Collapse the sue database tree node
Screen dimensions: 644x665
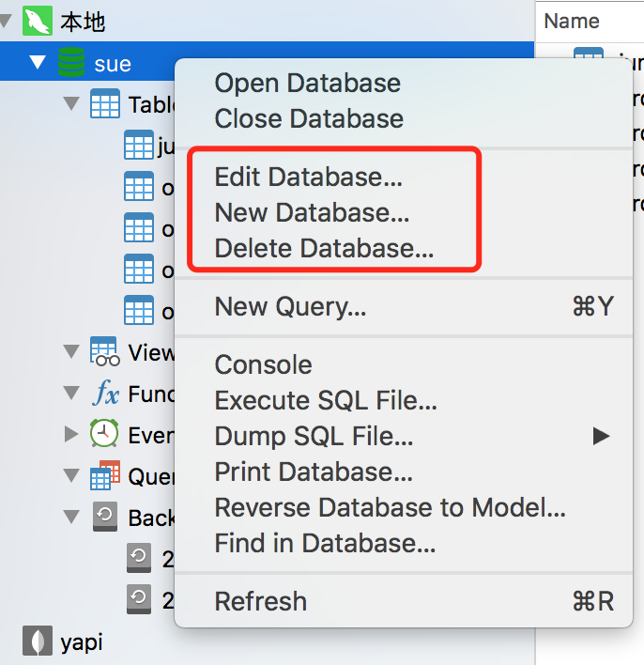(x=38, y=64)
